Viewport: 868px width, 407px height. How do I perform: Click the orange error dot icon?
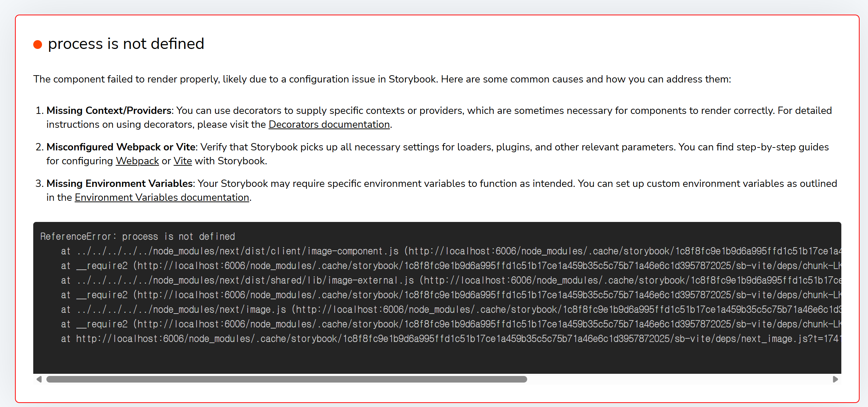(38, 45)
